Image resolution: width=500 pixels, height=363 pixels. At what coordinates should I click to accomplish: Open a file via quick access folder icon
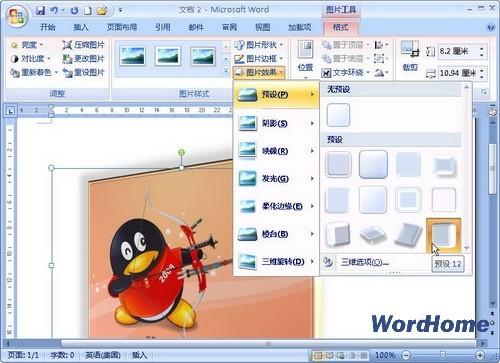[x=102, y=11]
